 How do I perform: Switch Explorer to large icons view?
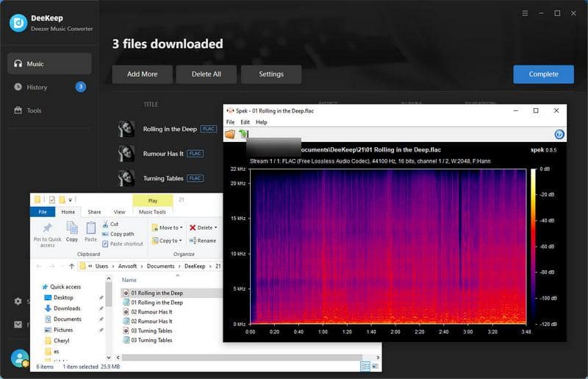click(375, 366)
